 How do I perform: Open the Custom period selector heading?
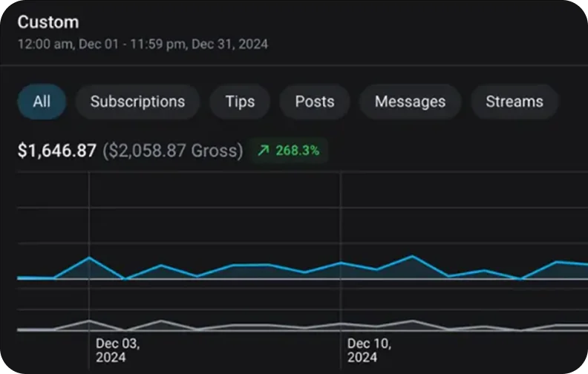point(48,23)
